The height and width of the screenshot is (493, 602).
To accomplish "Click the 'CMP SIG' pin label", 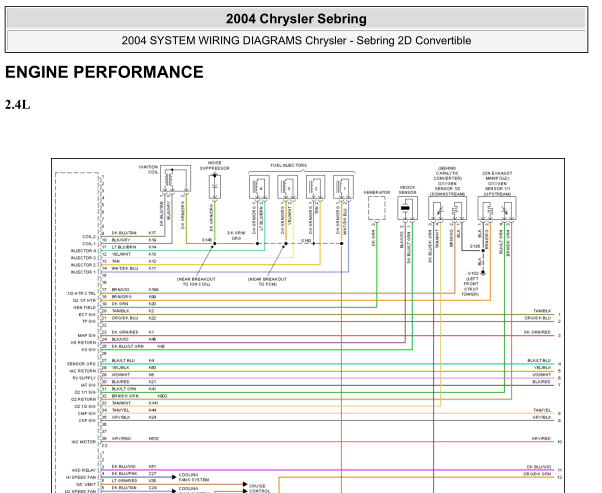I will (86, 414).
